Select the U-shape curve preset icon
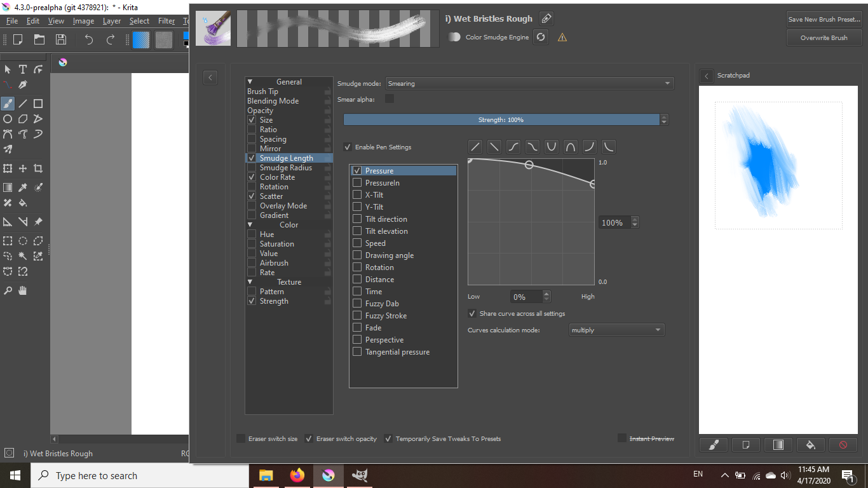Image resolution: width=868 pixels, height=488 pixels. click(x=552, y=147)
